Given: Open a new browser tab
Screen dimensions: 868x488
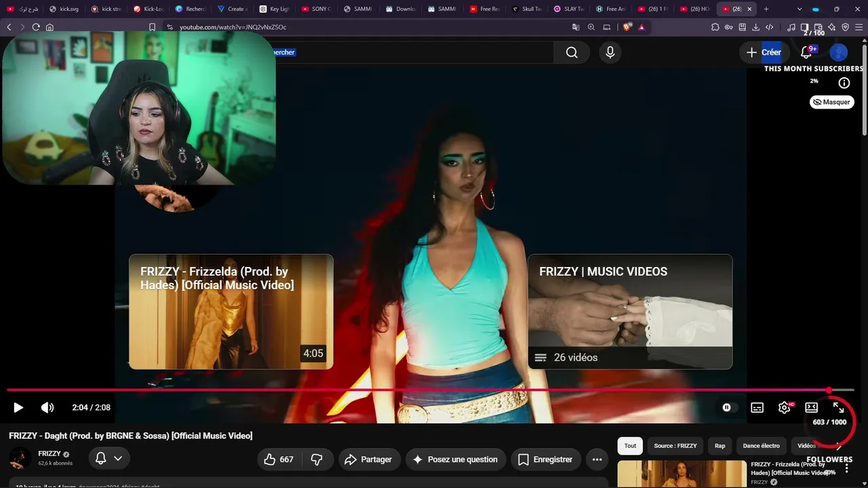Looking at the screenshot, I should coord(766,9).
